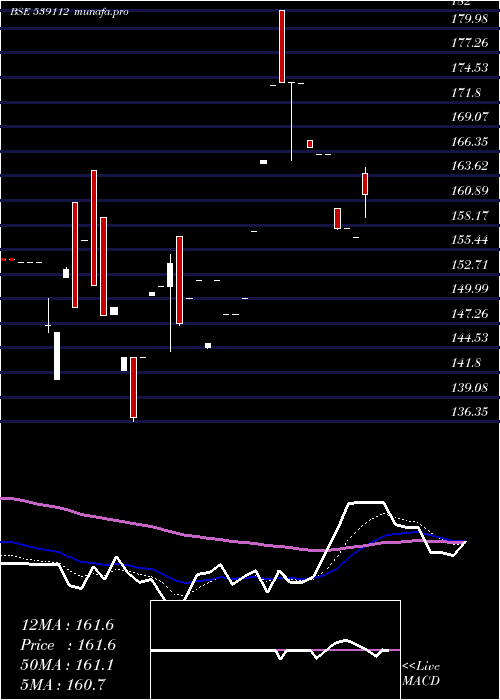This screenshot has height=700, width=500.
Task: Click the 149.99 price axis label
Action: click(470, 289)
